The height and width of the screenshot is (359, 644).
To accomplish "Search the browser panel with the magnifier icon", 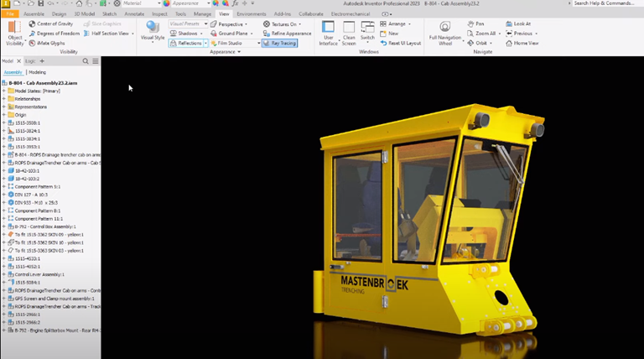I will (86, 61).
